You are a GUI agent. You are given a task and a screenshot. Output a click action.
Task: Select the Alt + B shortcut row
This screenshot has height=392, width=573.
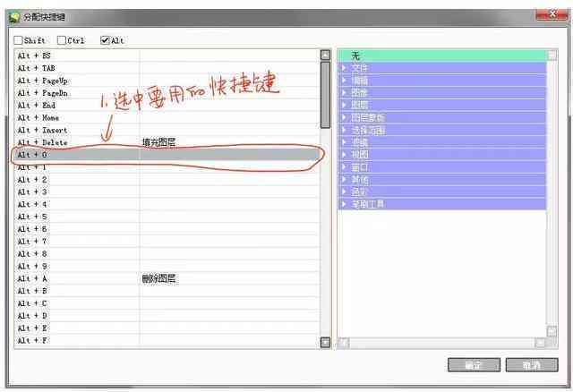pos(167,291)
